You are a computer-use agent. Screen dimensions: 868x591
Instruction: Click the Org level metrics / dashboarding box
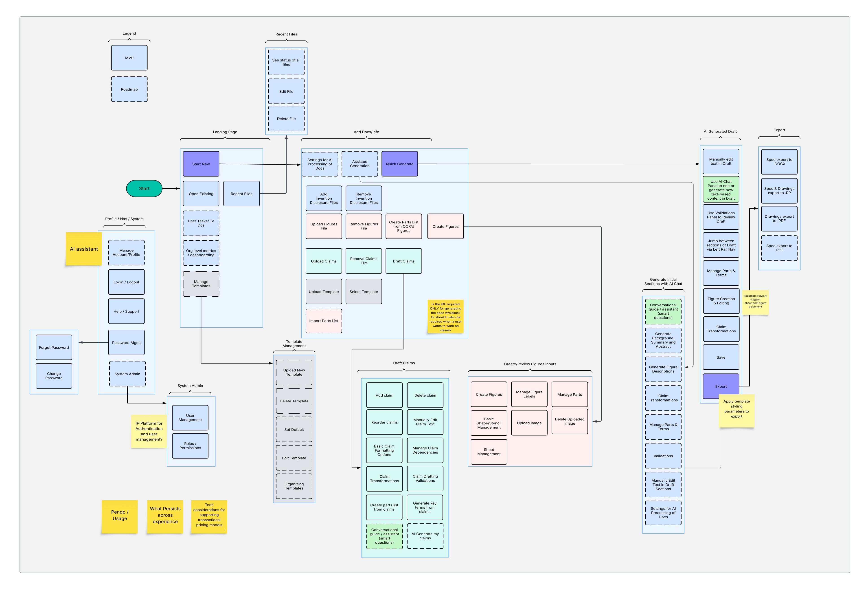(201, 253)
